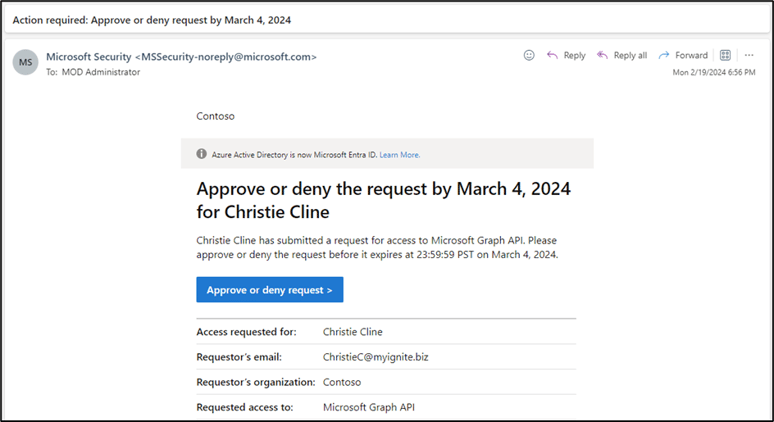Open the apps grid icon

tap(725, 55)
